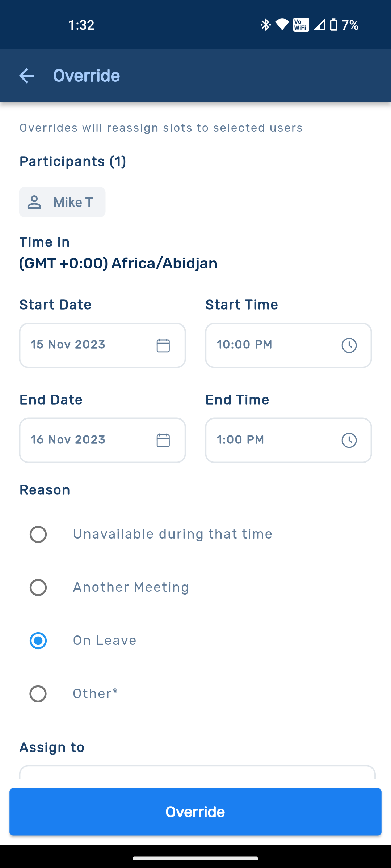Tap the Africa/Abidjan time zone text
The width and height of the screenshot is (391, 868).
pyautogui.click(x=118, y=263)
